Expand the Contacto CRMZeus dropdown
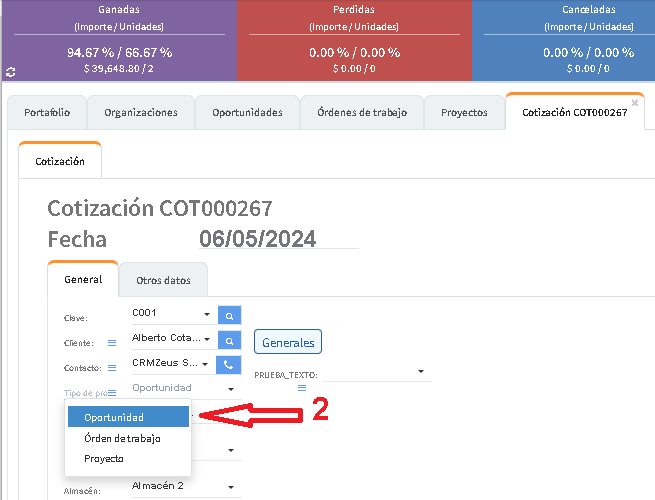 pos(205,364)
